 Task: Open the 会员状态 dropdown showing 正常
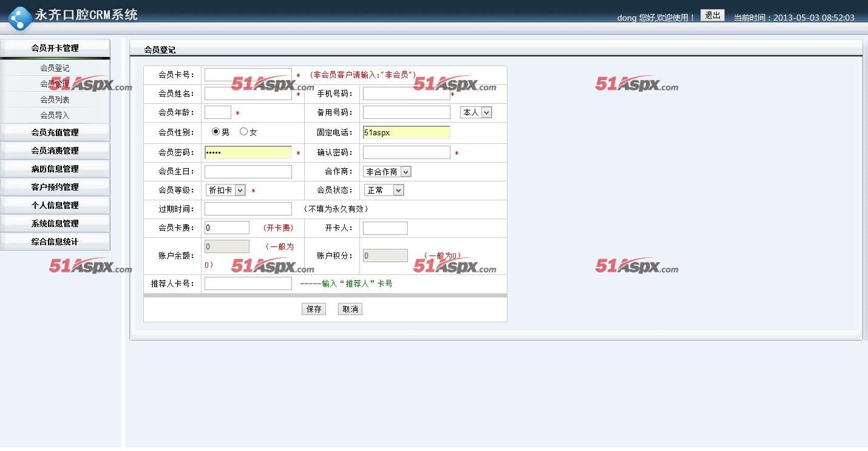pyautogui.click(x=384, y=190)
